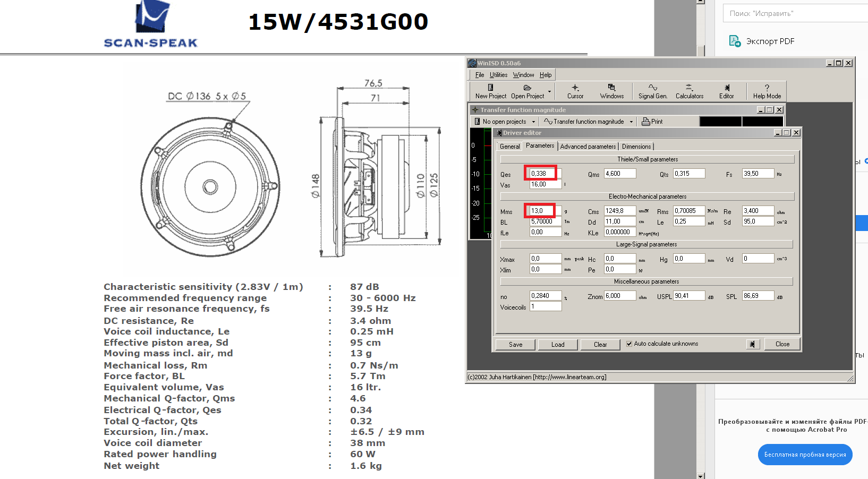Click the KLe value field
This screenshot has height=479, width=868.
point(620,232)
